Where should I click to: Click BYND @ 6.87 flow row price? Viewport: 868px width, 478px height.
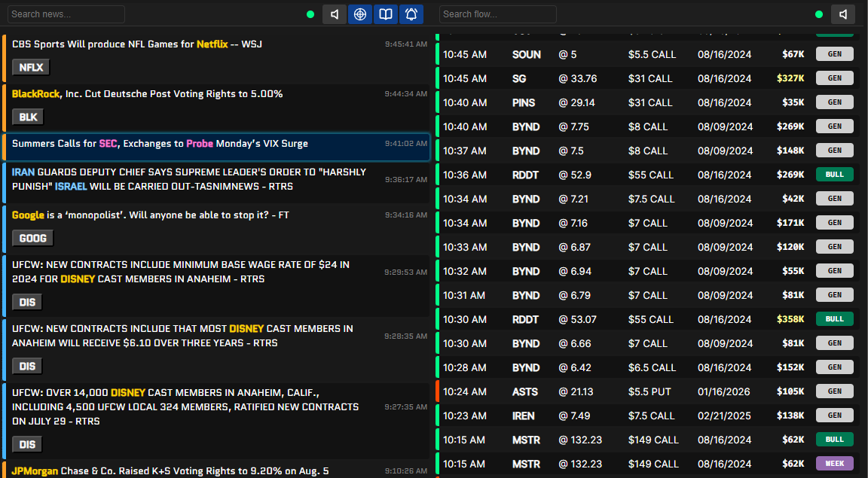click(x=575, y=248)
